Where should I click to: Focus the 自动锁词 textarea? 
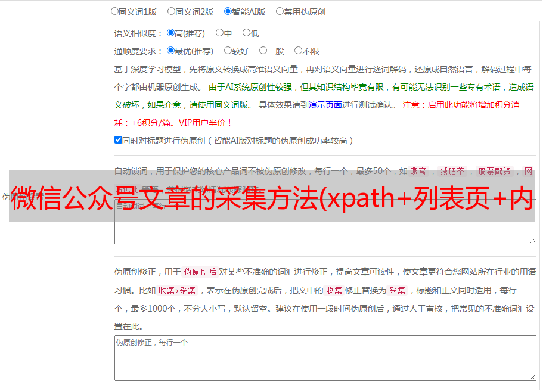(325, 222)
